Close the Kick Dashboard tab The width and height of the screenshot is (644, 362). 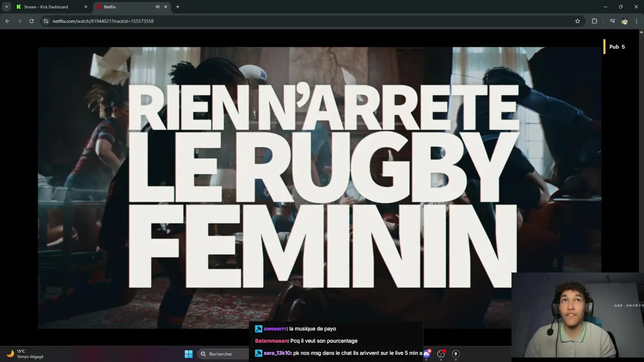(86, 7)
